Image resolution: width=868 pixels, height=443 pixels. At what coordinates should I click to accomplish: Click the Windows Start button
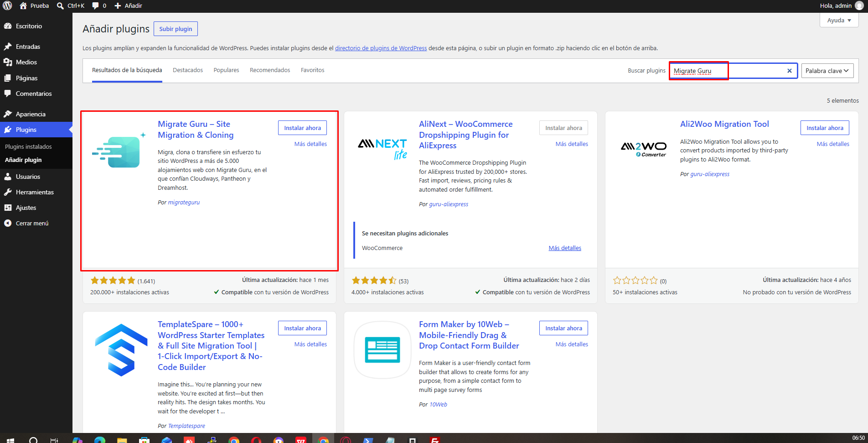11,440
